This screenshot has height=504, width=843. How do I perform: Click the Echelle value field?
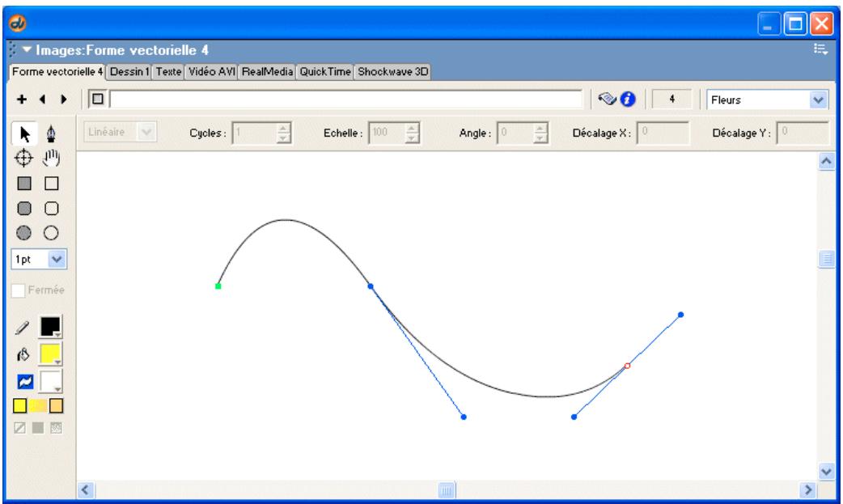coord(387,133)
